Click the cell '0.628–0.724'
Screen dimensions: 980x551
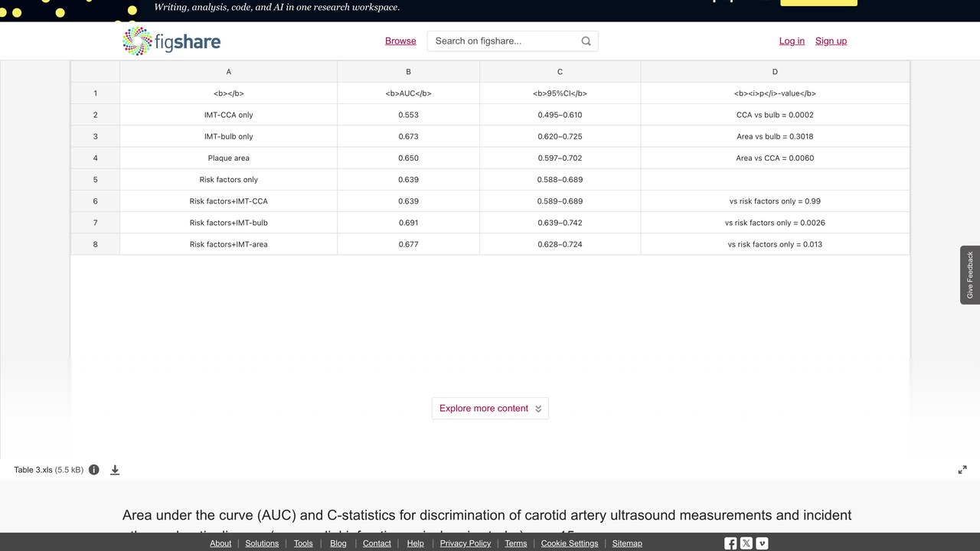(560, 244)
